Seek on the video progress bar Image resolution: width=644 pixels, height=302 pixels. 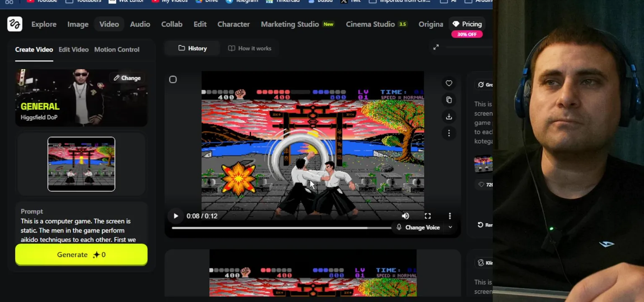[281, 228]
